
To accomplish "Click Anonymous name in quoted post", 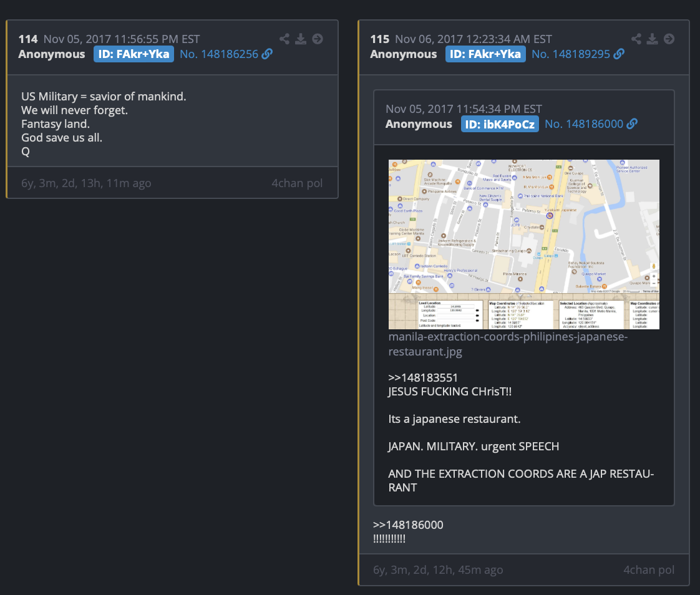I will pyautogui.click(x=419, y=124).
